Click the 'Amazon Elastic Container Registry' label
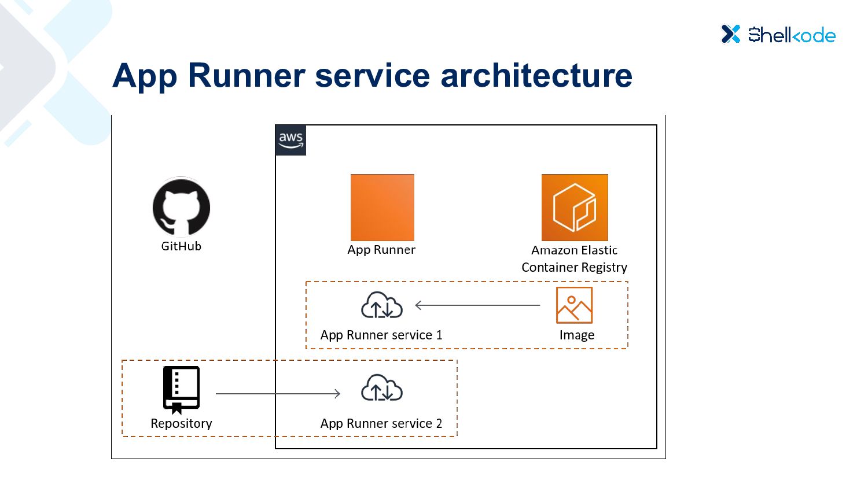This screenshot has width=868, height=488. point(575,258)
